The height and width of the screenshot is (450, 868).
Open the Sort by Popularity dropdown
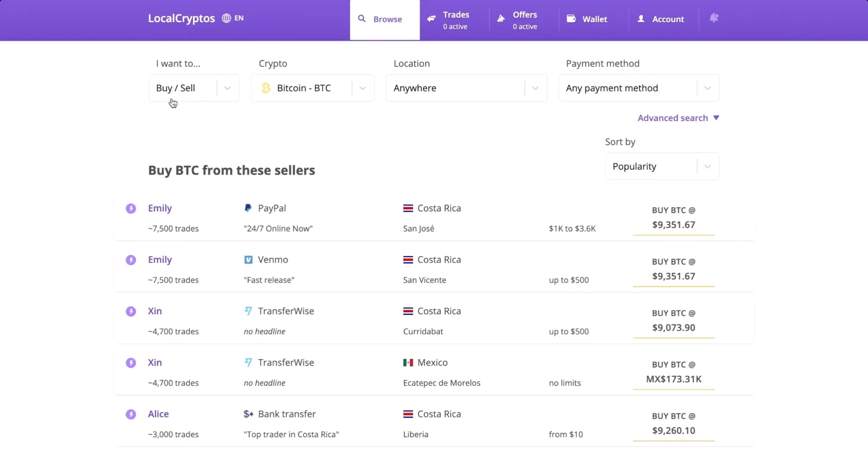click(662, 167)
